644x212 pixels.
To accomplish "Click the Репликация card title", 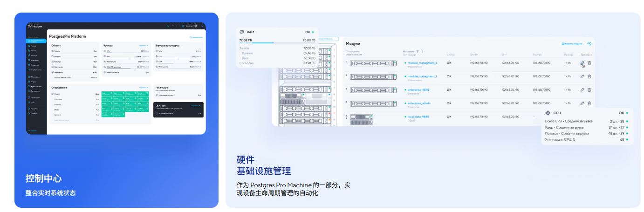I will (x=162, y=87).
